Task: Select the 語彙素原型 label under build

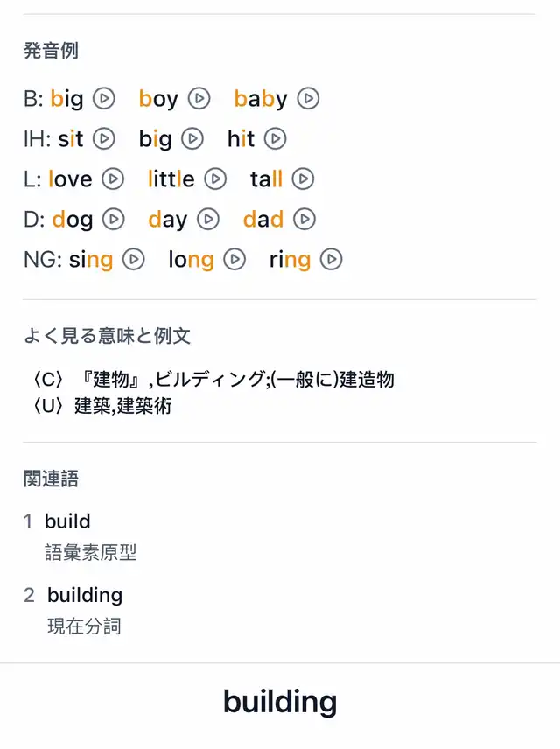Action: coord(91,552)
